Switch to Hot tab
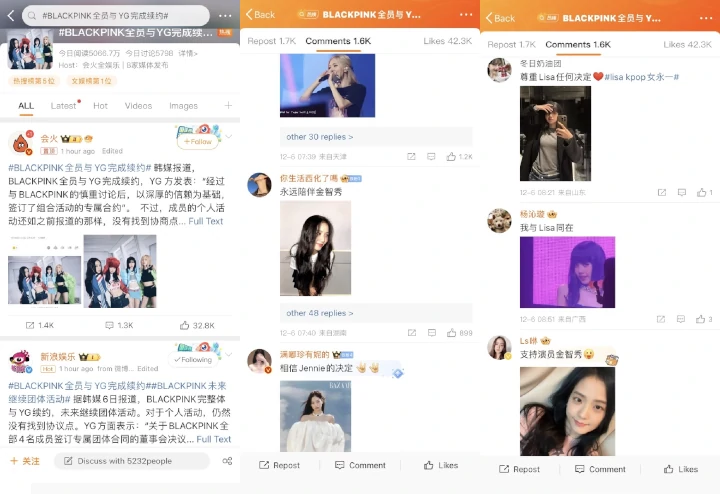 click(x=100, y=106)
